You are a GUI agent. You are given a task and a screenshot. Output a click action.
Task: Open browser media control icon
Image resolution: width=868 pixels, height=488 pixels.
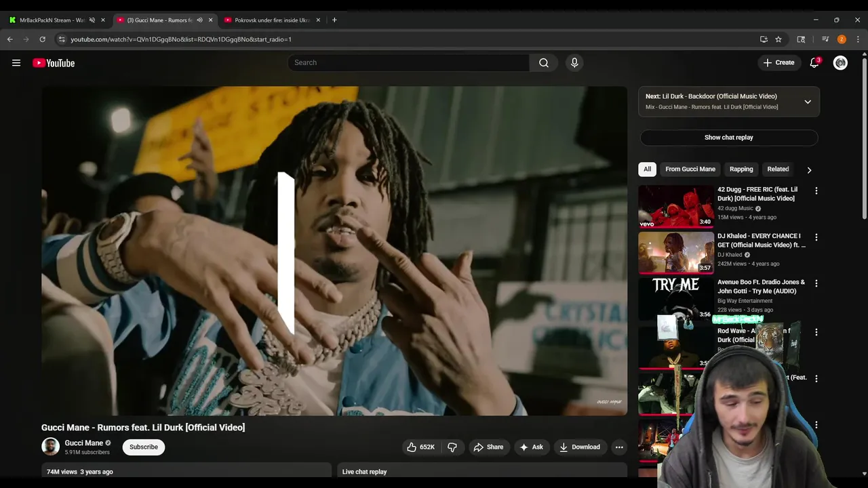(825, 39)
